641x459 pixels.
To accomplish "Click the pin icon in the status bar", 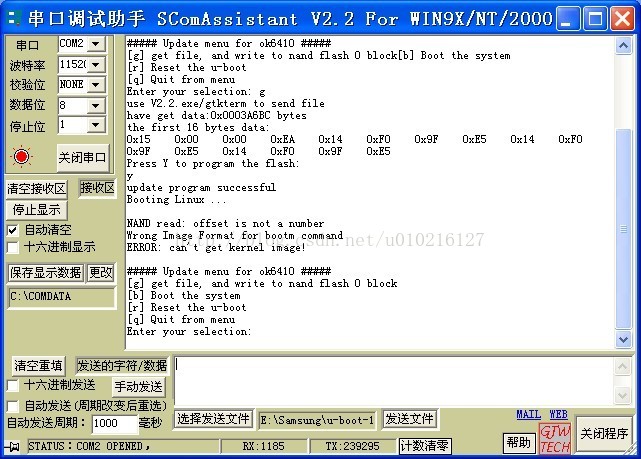I will click(x=13, y=446).
